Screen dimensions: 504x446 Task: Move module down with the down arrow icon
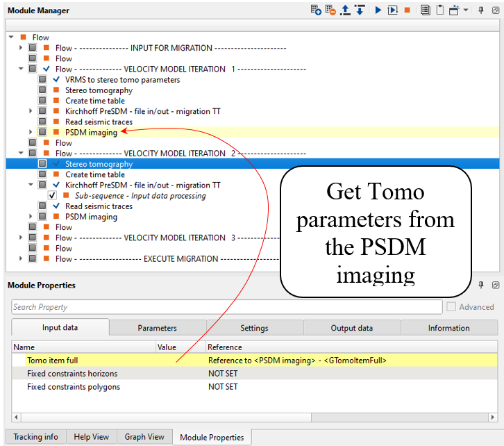click(360, 10)
